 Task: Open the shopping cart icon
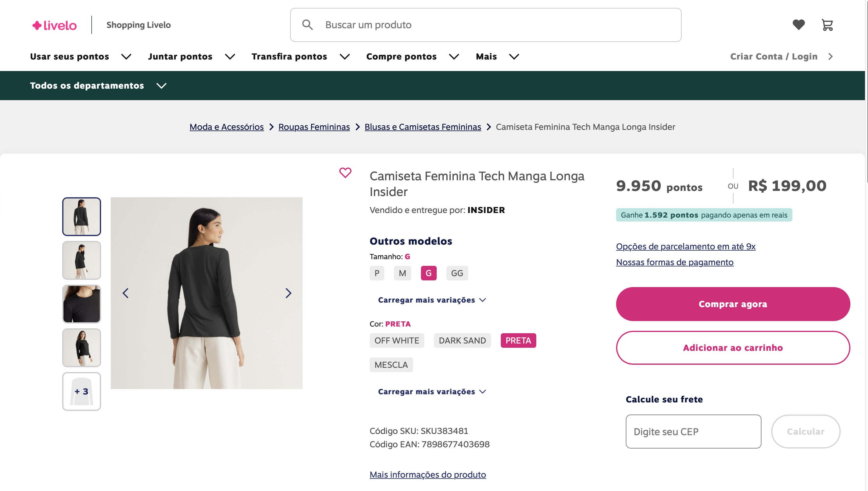(827, 25)
